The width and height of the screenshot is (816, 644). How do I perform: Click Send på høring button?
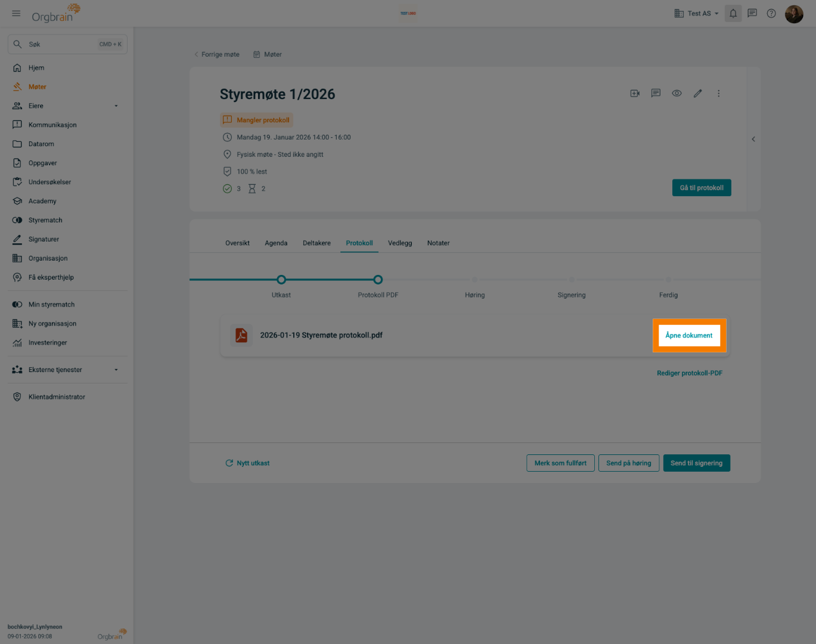[629, 463]
